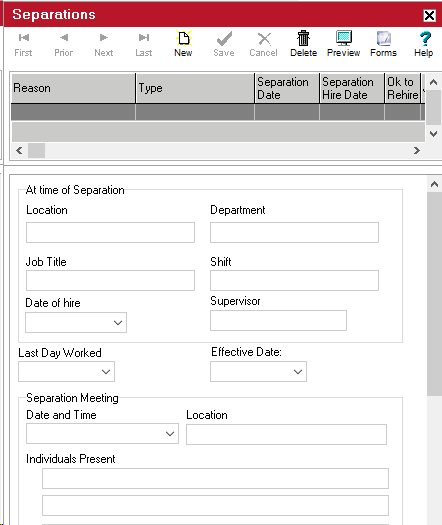The height and width of the screenshot is (525, 442).
Task: Click the Cancel X icon
Action: coord(264,39)
